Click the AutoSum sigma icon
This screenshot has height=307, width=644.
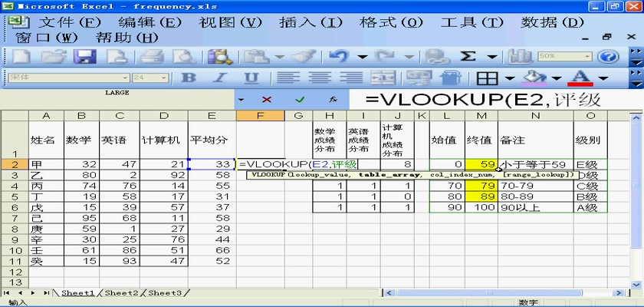[x=468, y=56]
